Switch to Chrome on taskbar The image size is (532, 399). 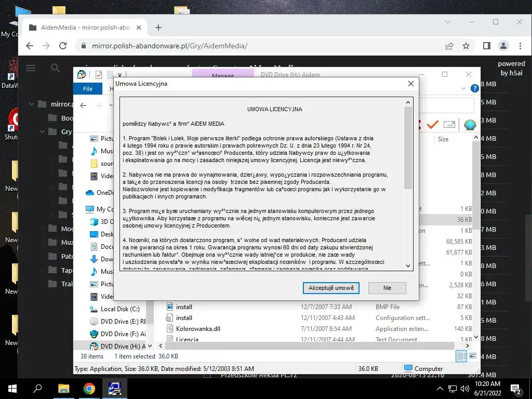point(89,389)
